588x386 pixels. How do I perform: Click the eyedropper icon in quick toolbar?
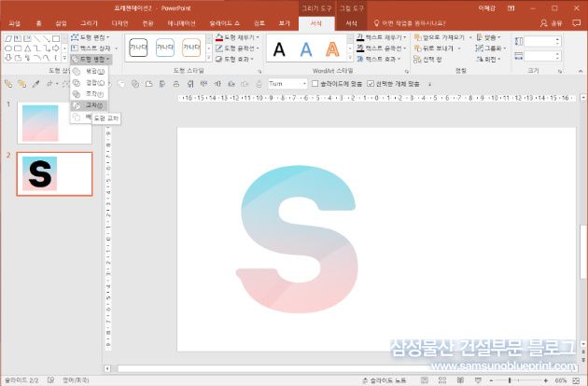tap(35, 84)
